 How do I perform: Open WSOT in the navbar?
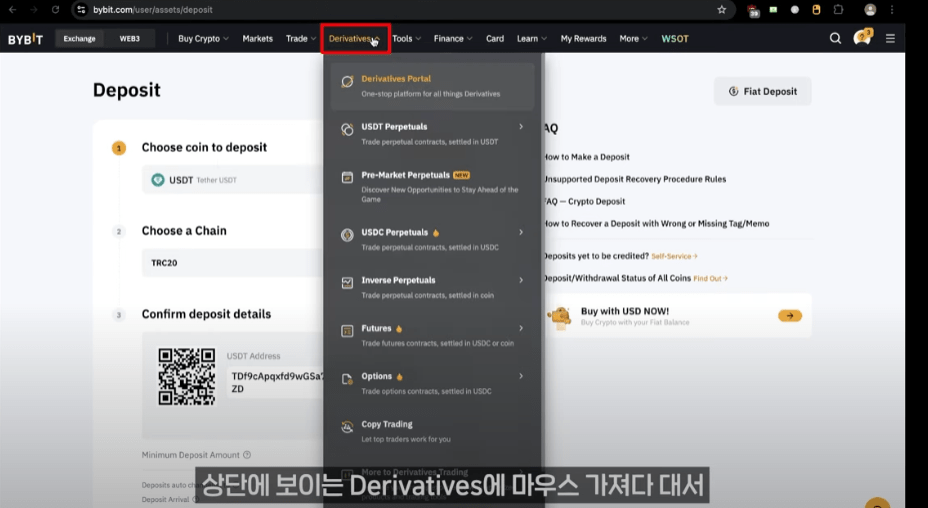(x=675, y=38)
